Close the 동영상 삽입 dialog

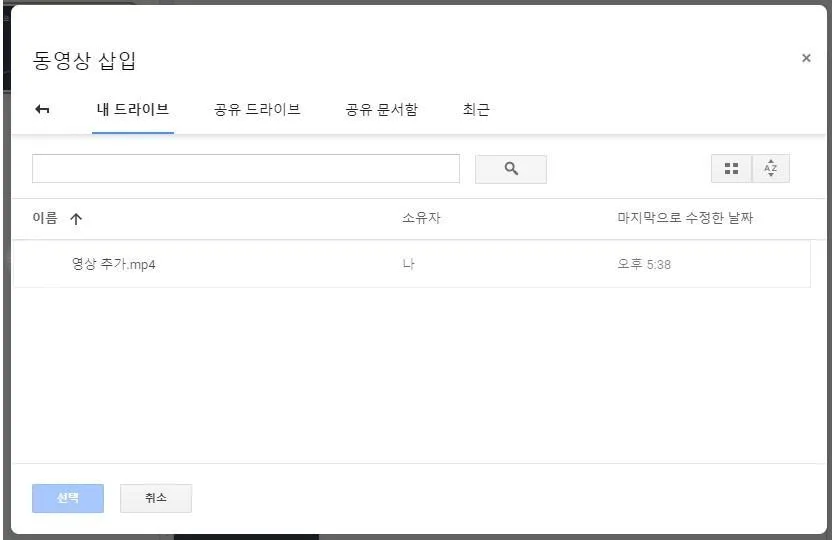[x=806, y=58]
